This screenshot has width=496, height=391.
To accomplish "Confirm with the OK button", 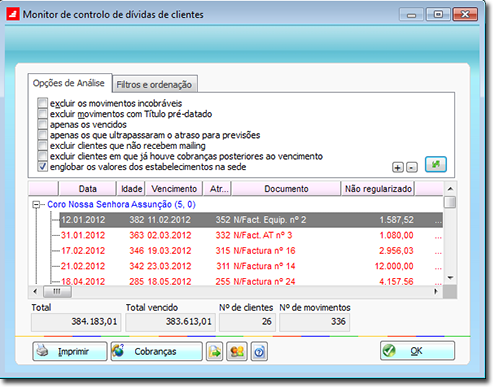I will tap(417, 351).
